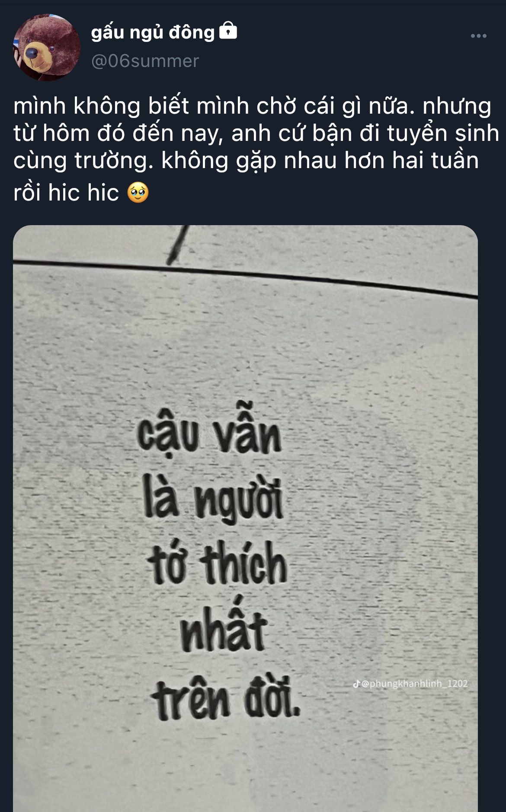Click the "hic hic" text in the tweet
The image size is (506, 812).
click(x=83, y=193)
